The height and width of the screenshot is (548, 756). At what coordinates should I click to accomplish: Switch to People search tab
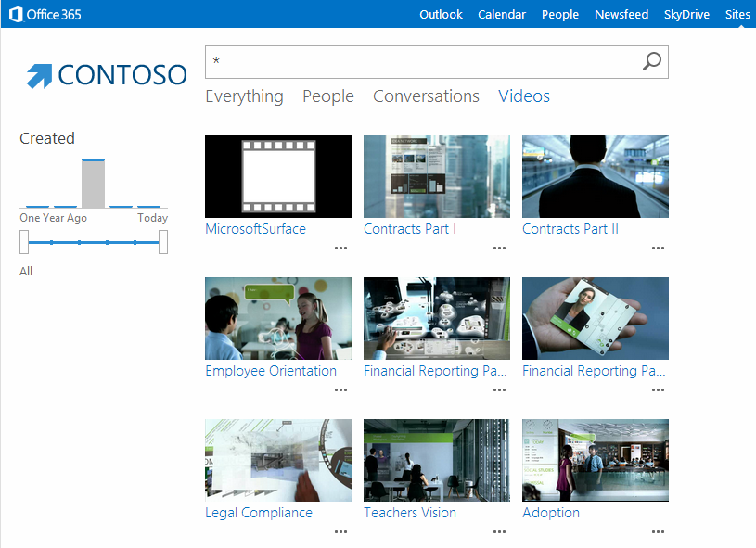[x=328, y=96]
